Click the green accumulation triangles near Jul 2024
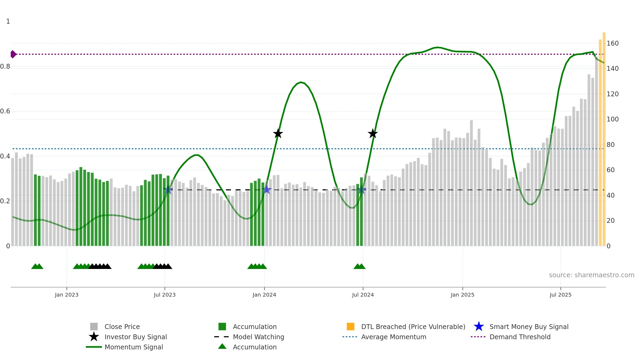644x362 pixels. (x=360, y=266)
